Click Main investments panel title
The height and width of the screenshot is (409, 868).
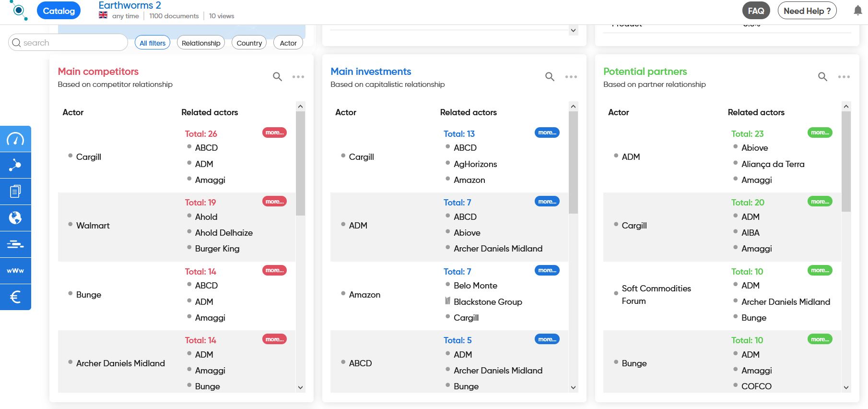coord(371,72)
